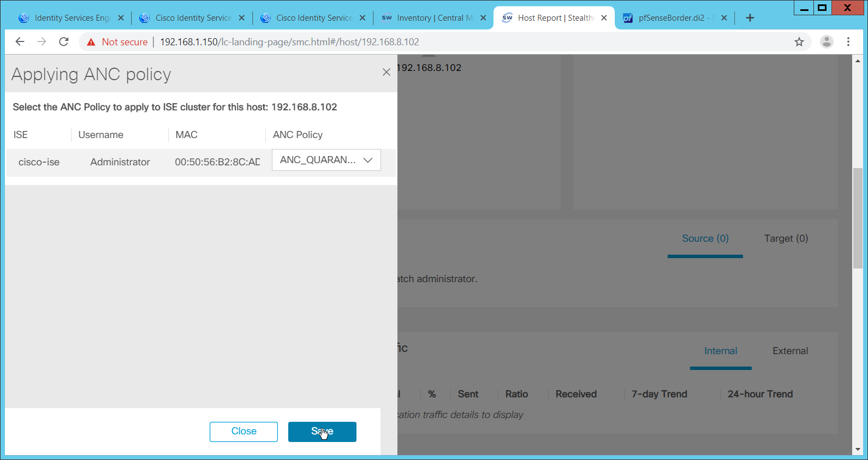Open a new browser tab
The height and width of the screenshot is (460, 868).
(x=750, y=18)
